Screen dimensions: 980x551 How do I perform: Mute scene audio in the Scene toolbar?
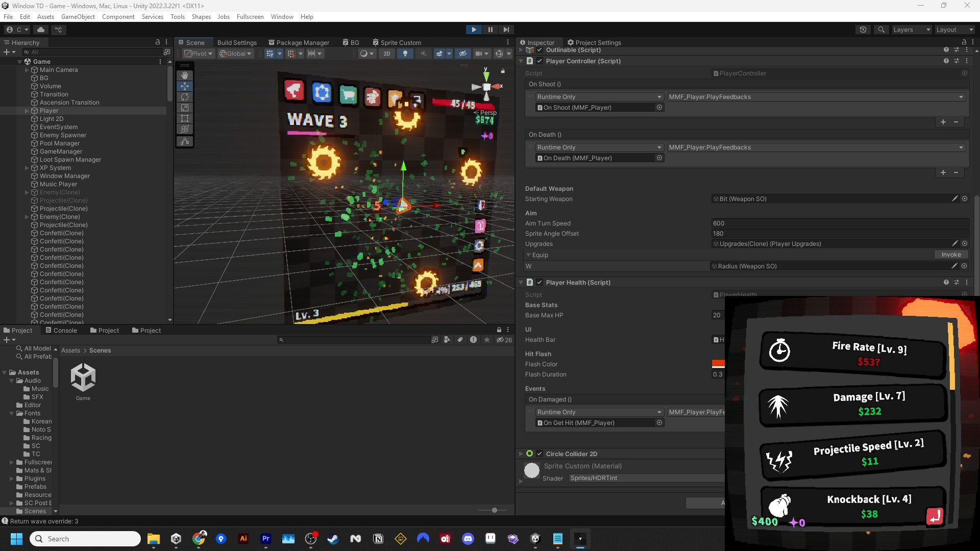tap(424, 54)
